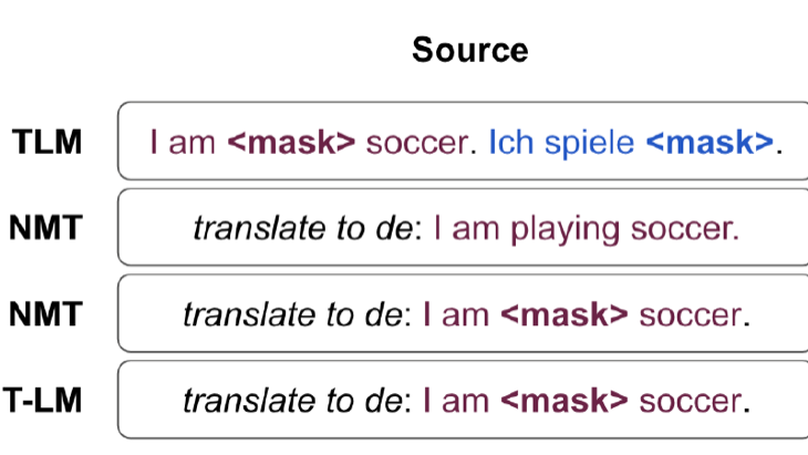The width and height of the screenshot is (808, 455).
Task: Click the NMT label beside "I am playing soccer."
Action: click(x=46, y=229)
